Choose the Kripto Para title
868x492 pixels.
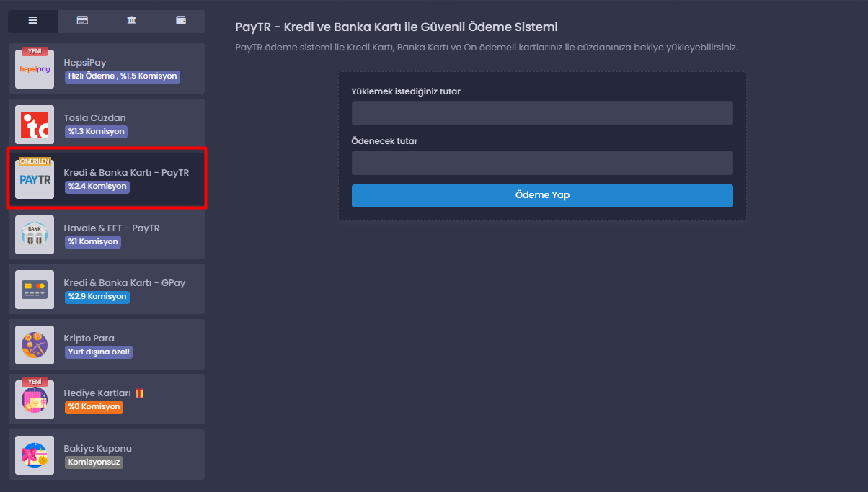click(x=89, y=338)
